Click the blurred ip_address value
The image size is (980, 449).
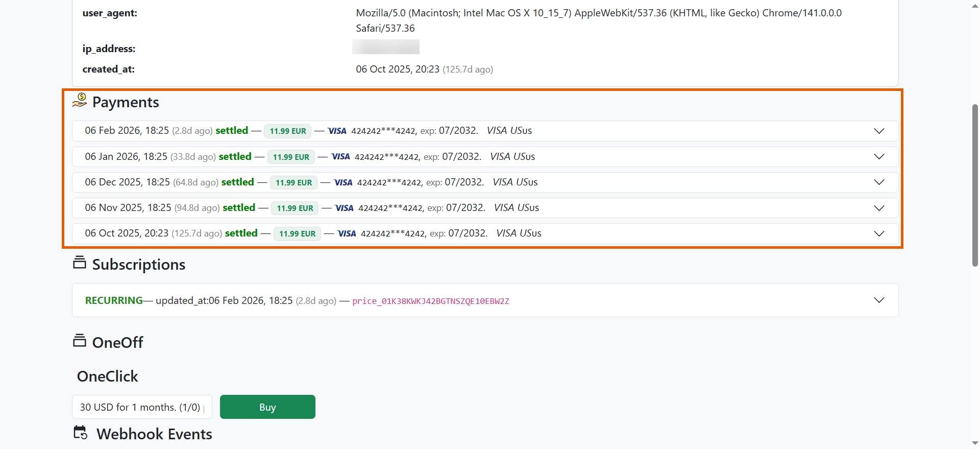click(x=386, y=47)
